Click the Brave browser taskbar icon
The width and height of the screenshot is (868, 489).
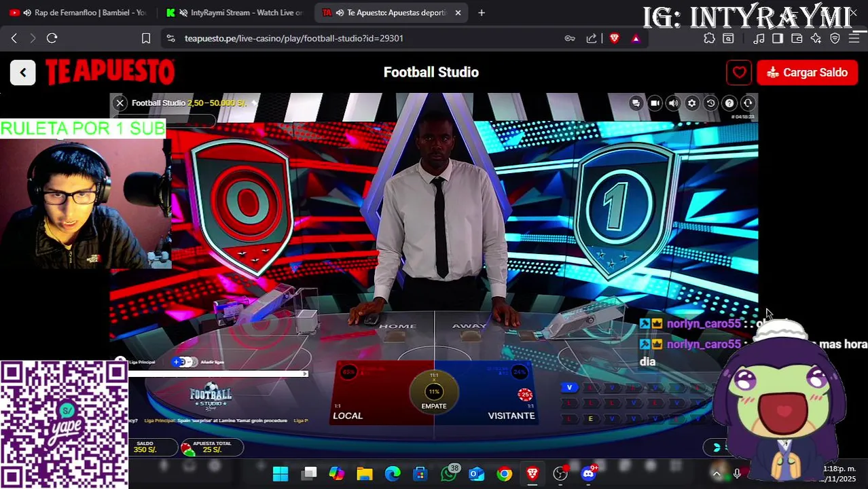[x=532, y=473]
